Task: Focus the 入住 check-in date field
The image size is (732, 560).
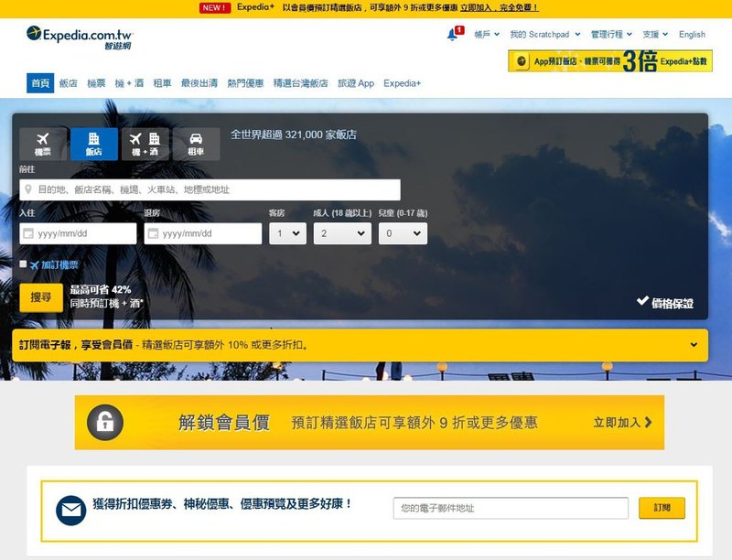Action: (78, 233)
